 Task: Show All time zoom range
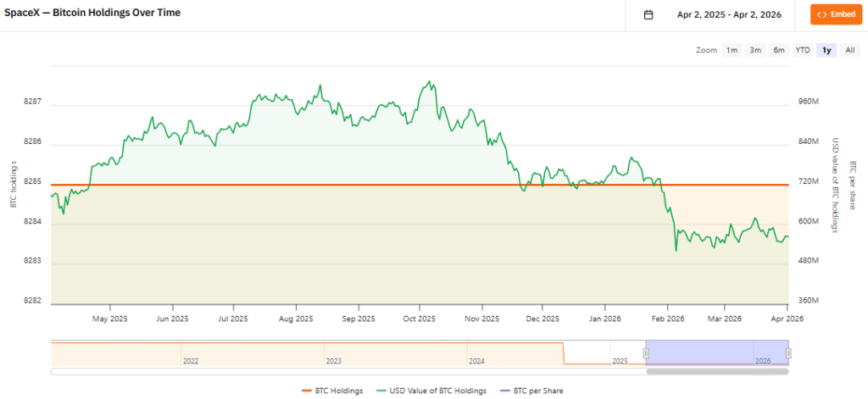tap(849, 51)
